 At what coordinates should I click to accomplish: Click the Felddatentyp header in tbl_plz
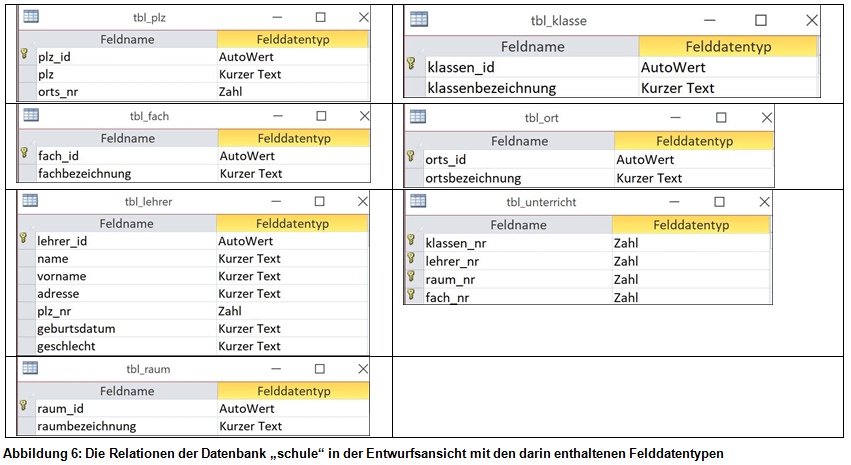coord(292,39)
